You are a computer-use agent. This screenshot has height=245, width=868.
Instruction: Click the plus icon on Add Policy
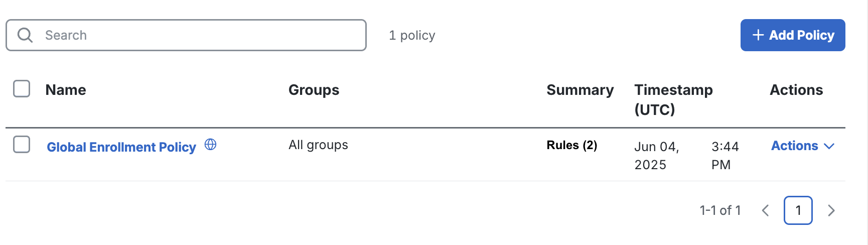(x=758, y=35)
